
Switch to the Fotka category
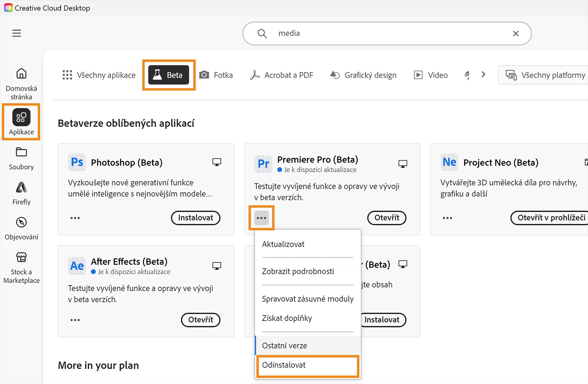click(216, 75)
